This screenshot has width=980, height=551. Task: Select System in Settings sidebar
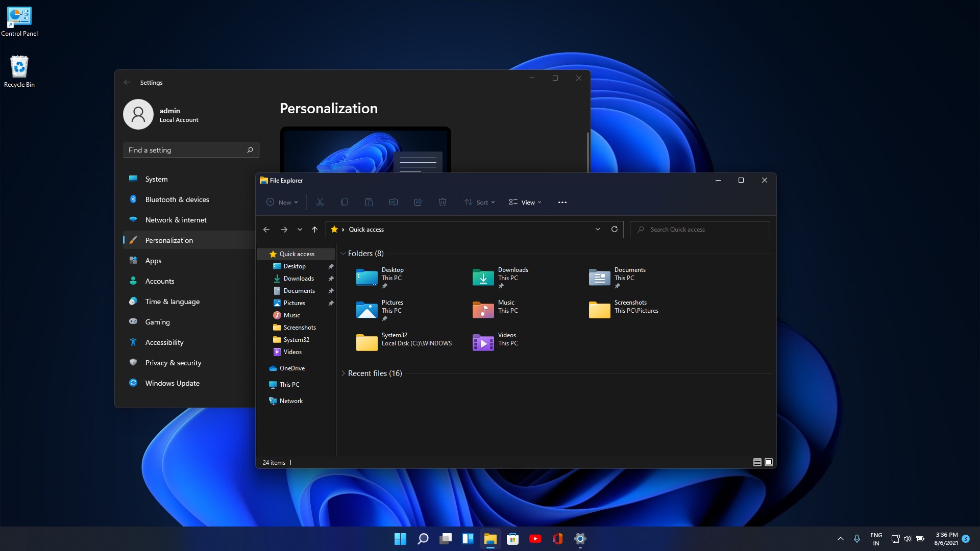[x=156, y=178]
